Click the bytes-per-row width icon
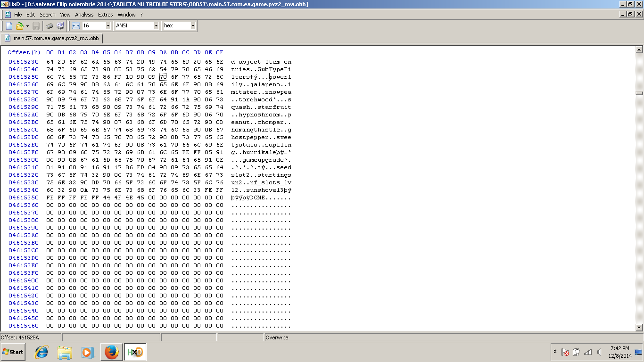 point(76,26)
